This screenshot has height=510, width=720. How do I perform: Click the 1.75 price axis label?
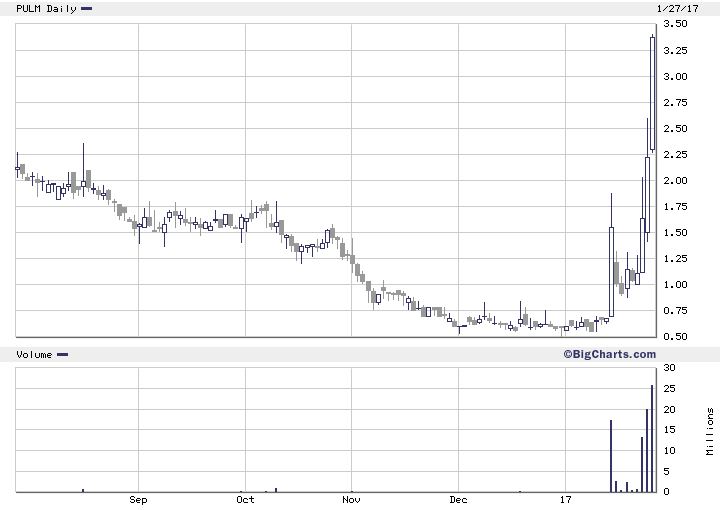(675, 207)
